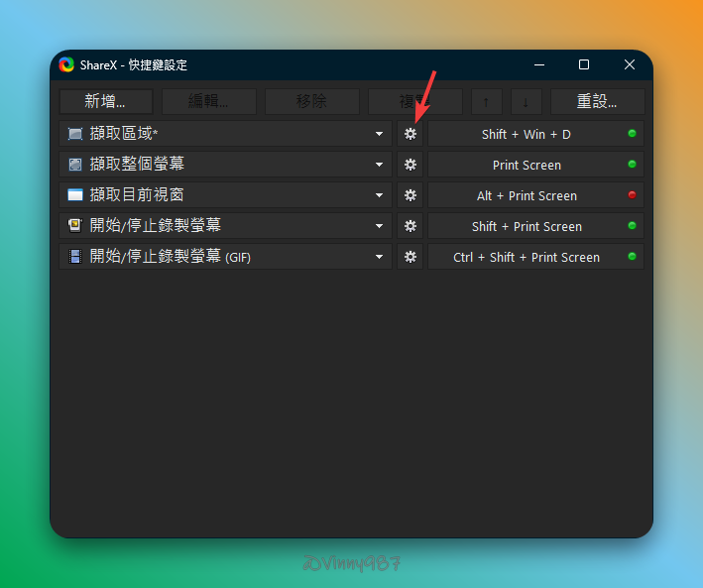Viewport: 703px width, 588px height.
Task: Open gear settings for 擷取目前視窗 hotkey
Action: coord(410,195)
